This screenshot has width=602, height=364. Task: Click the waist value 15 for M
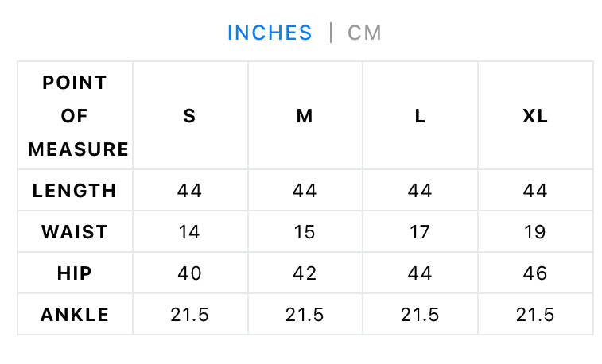pos(305,232)
